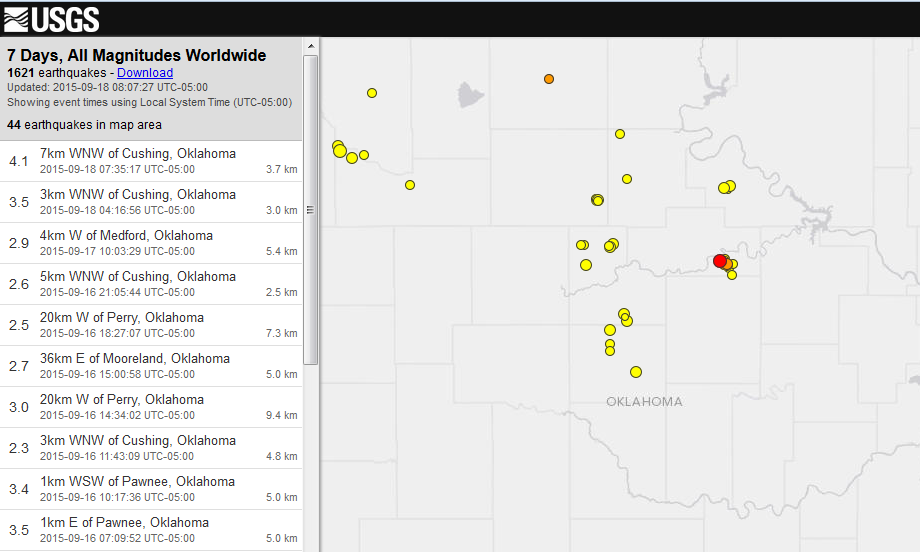The width and height of the screenshot is (920, 552).
Task: Select the 4.1 quake 7km WNW of Cushing
Action: click(x=151, y=161)
